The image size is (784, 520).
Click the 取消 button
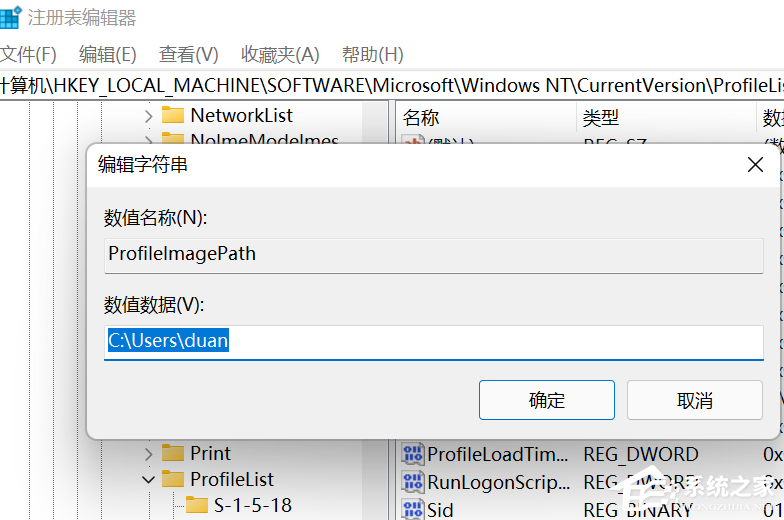click(694, 400)
